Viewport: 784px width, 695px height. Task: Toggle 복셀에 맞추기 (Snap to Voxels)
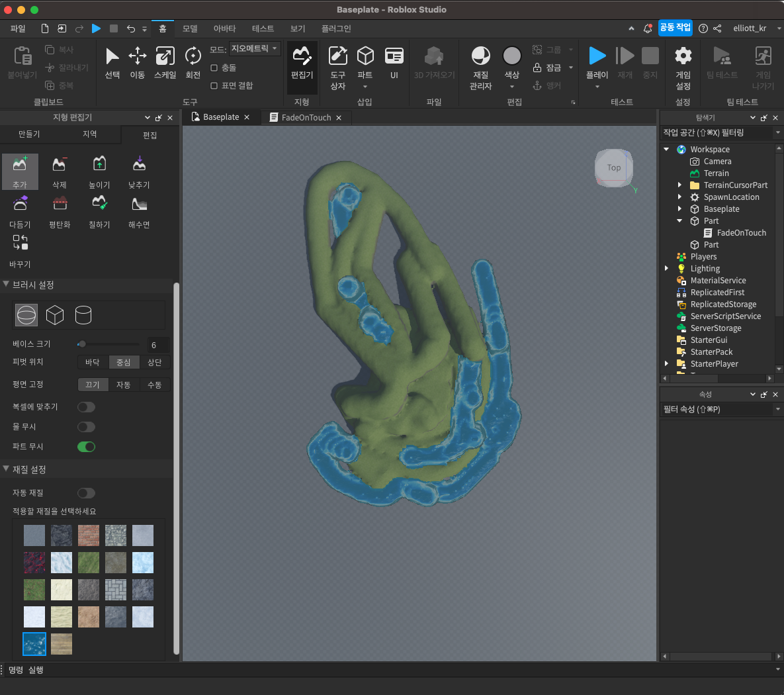click(x=86, y=407)
